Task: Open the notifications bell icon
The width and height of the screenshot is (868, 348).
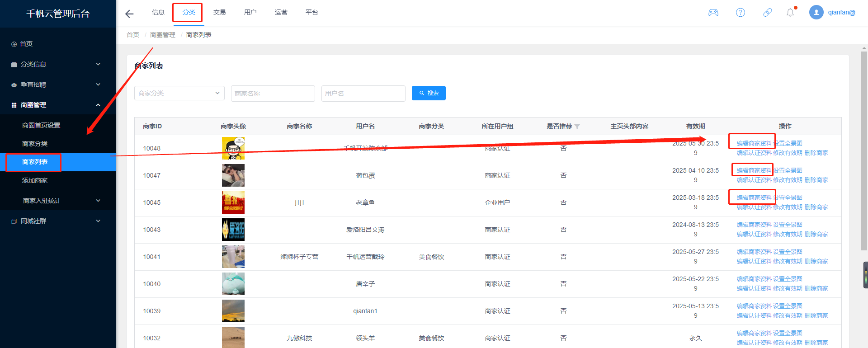Action: pyautogui.click(x=790, y=13)
